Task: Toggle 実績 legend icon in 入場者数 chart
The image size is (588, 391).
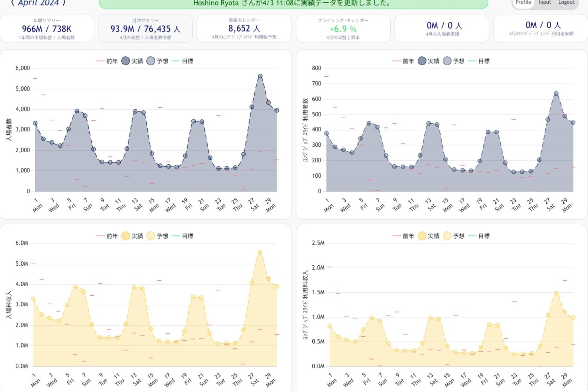Action: click(x=125, y=61)
